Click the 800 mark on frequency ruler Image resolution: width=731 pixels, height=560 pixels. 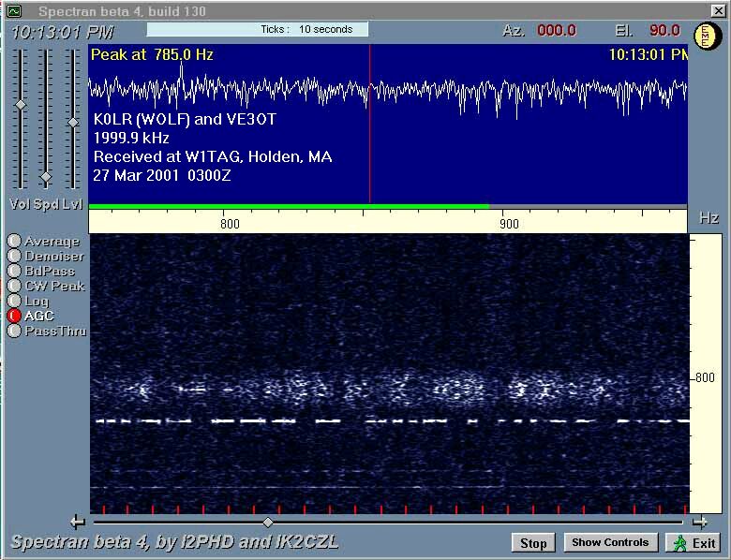click(229, 225)
